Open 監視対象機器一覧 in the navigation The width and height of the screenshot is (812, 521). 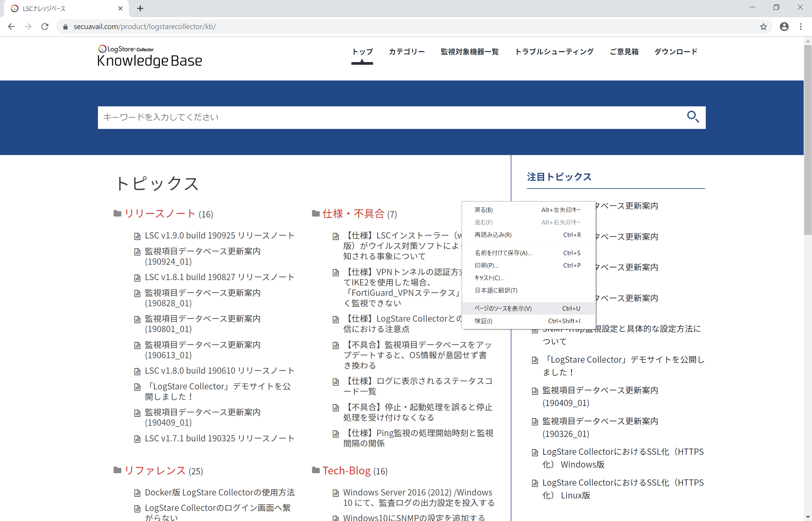click(x=470, y=52)
